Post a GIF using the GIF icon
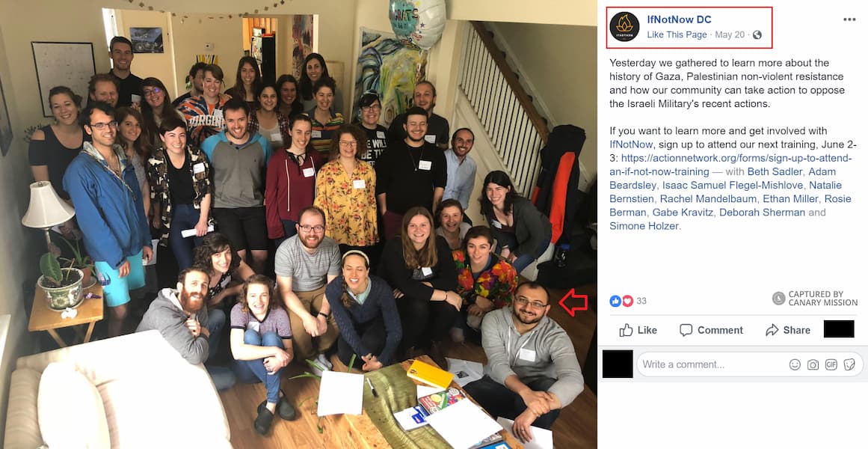Viewport: 868px width, 449px height. point(831,364)
